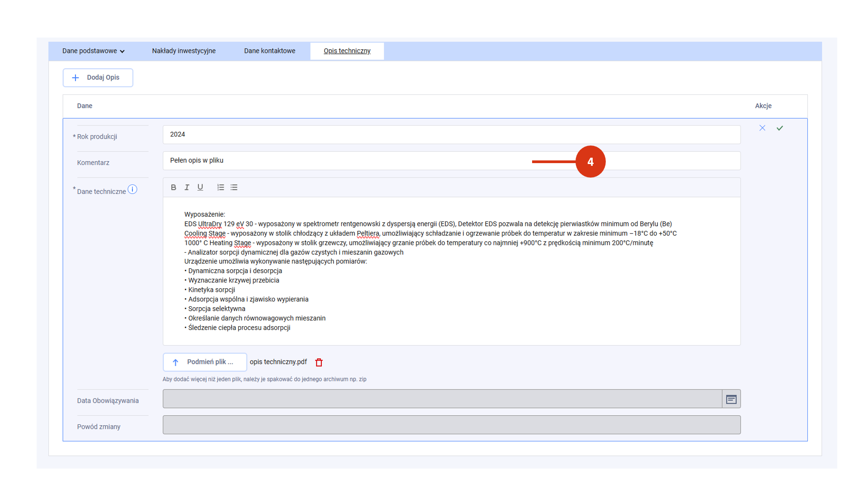868x488 pixels.
Task: Click the Dane column header
Action: coord(85,106)
